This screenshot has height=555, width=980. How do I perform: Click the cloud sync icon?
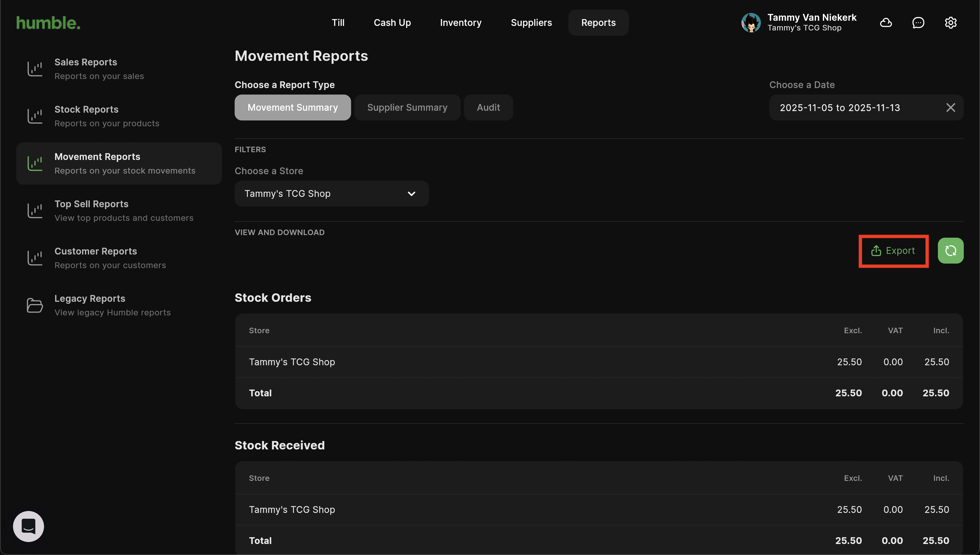coord(885,23)
